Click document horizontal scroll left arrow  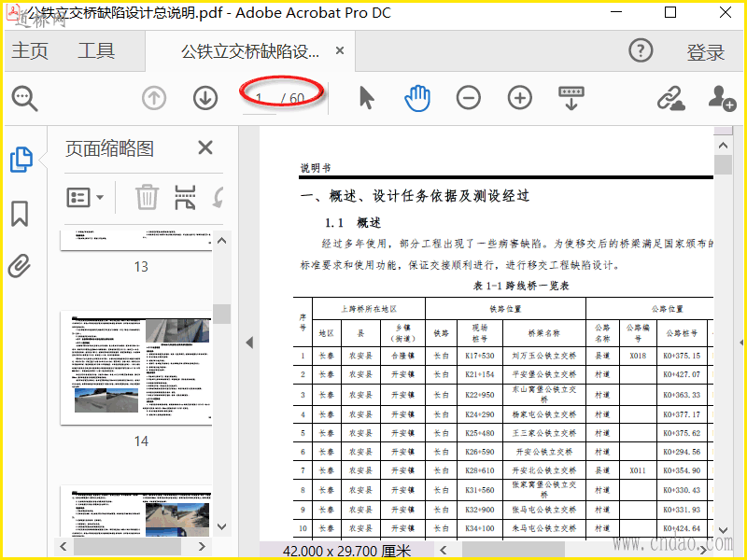444,550
